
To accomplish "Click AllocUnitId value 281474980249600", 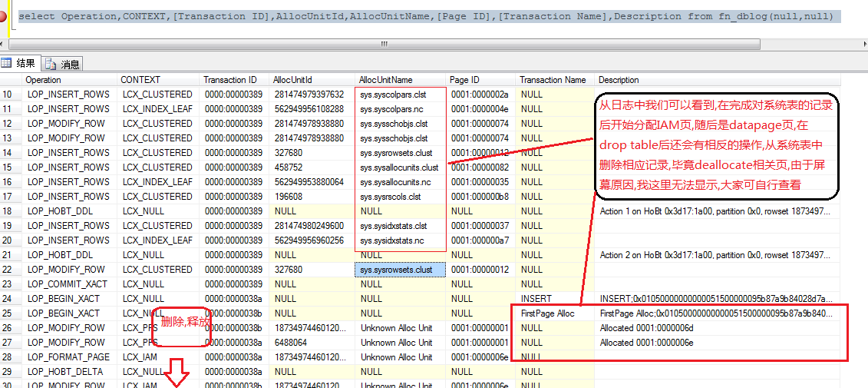I will click(309, 226).
